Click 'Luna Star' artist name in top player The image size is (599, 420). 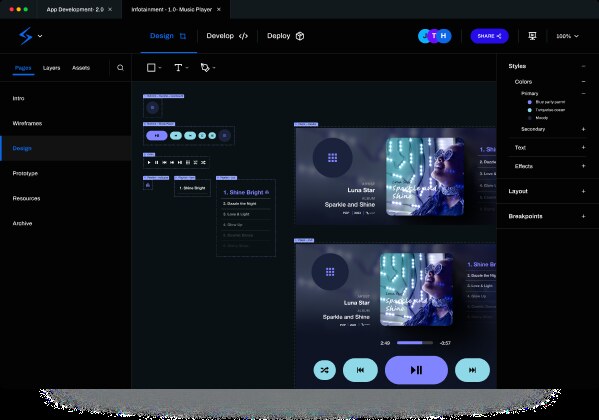[361, 190]
